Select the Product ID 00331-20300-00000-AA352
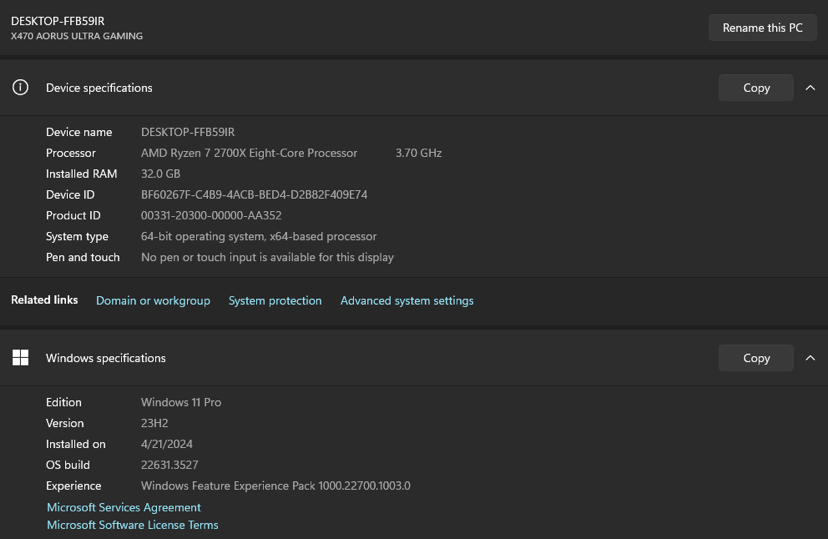This screenshot has height=539, width=828. 211,215
